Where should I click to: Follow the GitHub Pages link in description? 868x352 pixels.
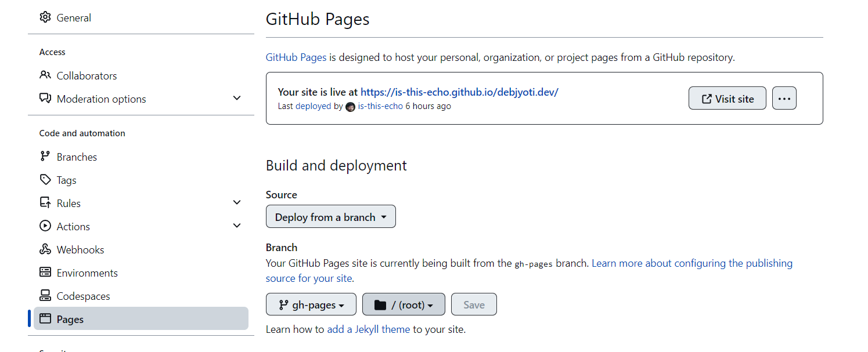pyautogui.click(x=296, y=57)
